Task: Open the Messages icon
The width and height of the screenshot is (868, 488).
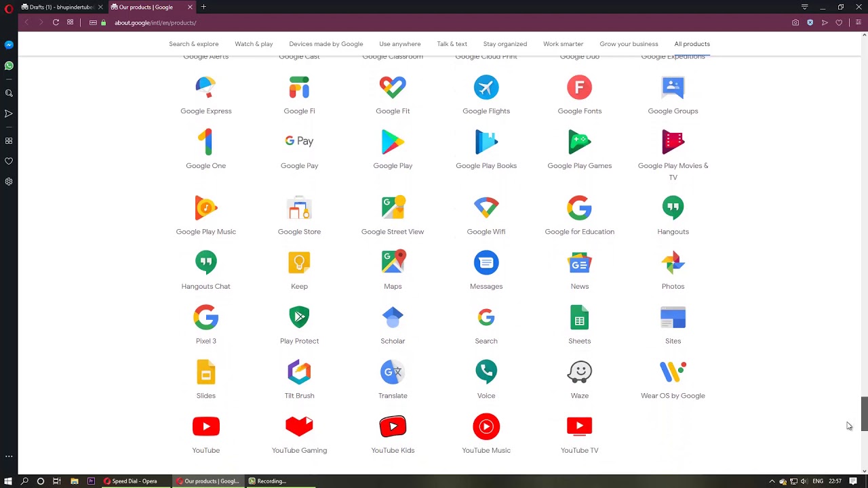Action: [x=486, y=263]
